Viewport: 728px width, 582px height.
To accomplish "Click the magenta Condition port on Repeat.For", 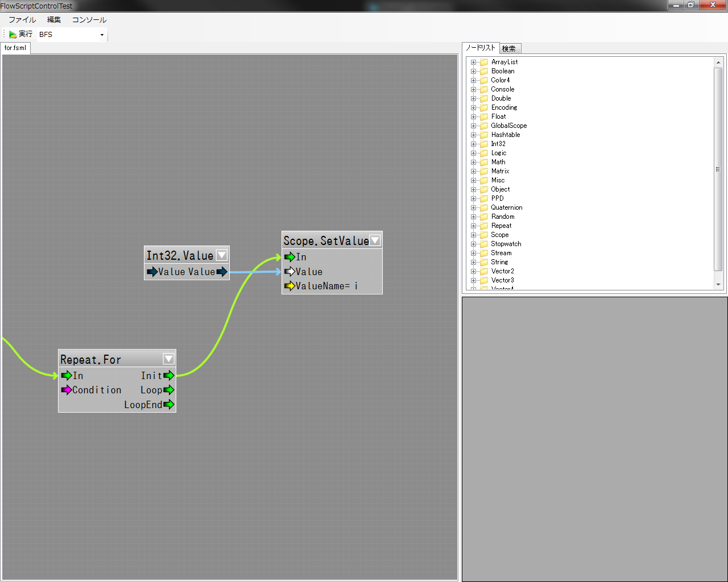I will pos(67,390).
